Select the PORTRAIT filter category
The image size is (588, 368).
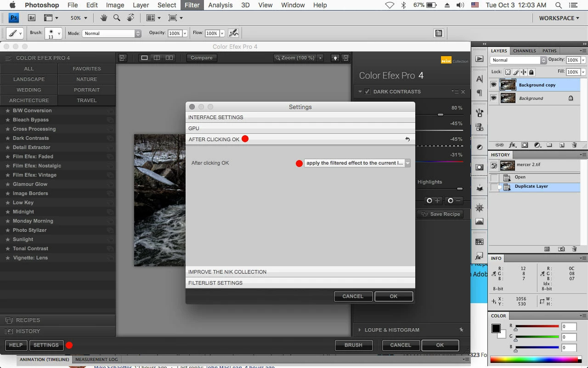pos(87,90)
